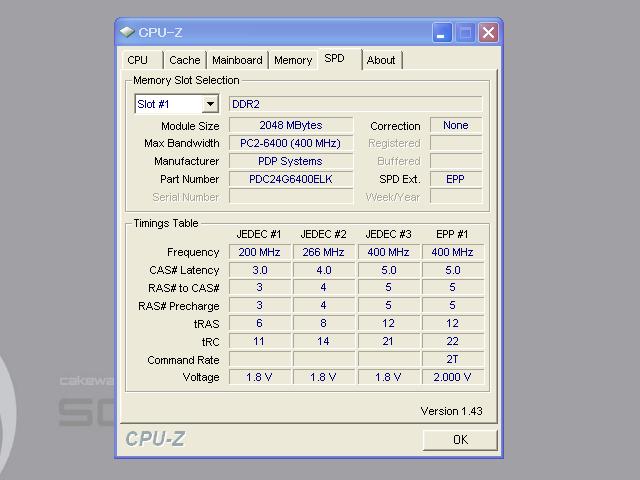Click the Version 1.43 label
640x480 pixels.
[x=451, y=411]
